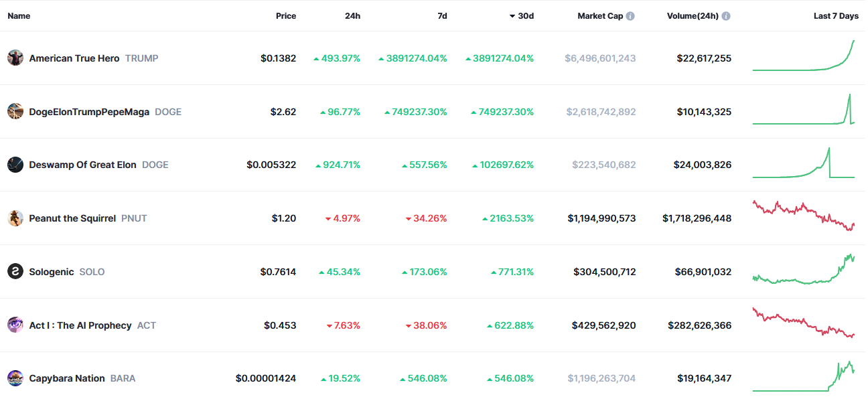
Task: Open the Capybara Nation BARA link
Action: click(82, 378)
